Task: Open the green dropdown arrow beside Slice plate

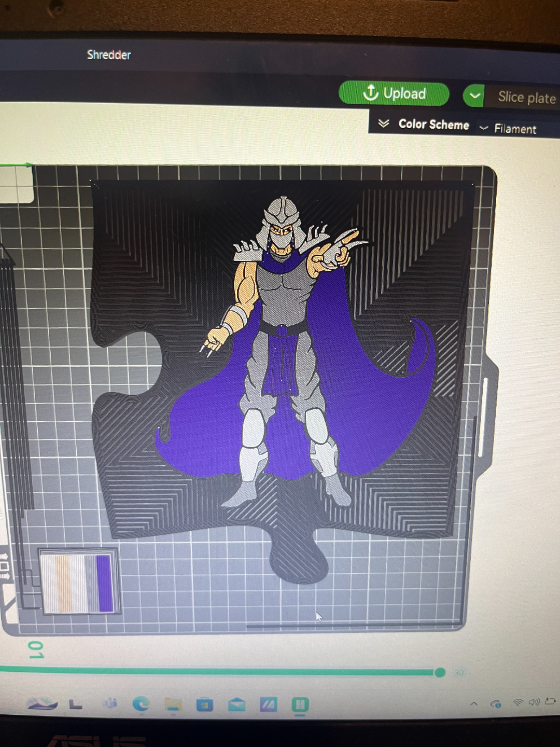Action: click(474, 96)
